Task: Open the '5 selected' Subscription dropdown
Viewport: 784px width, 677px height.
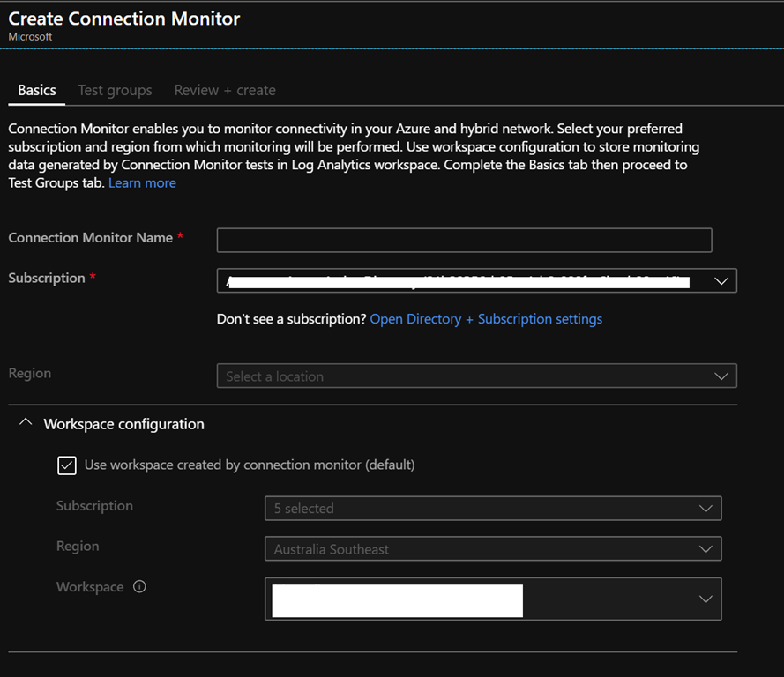Action: tap(476, 509)
